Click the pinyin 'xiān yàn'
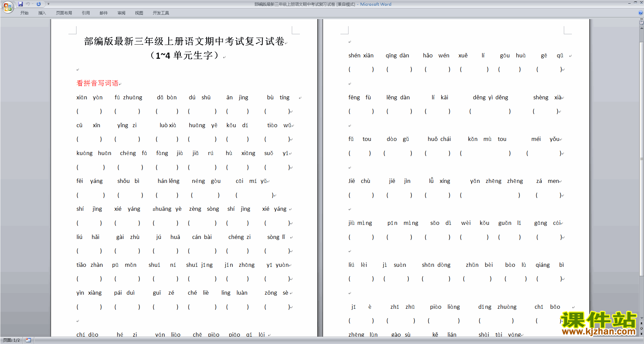The width and height of the screenshot is (644, 344). [89, 97]
